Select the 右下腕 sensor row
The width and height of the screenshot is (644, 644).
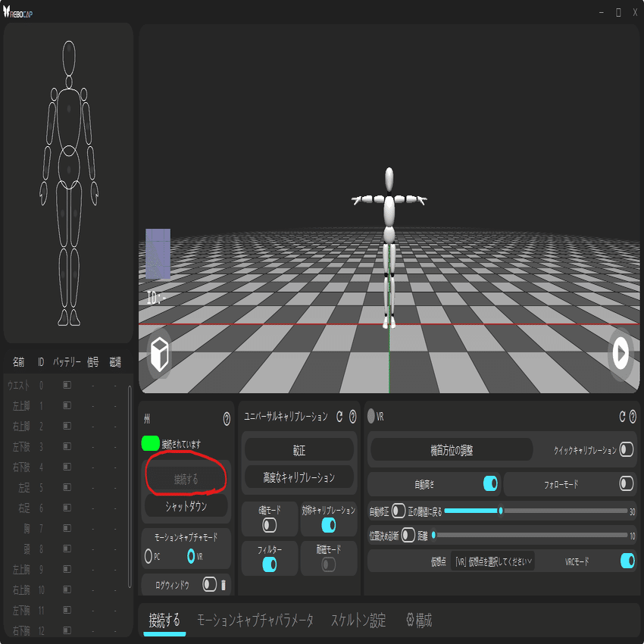[x=66, y=630]
